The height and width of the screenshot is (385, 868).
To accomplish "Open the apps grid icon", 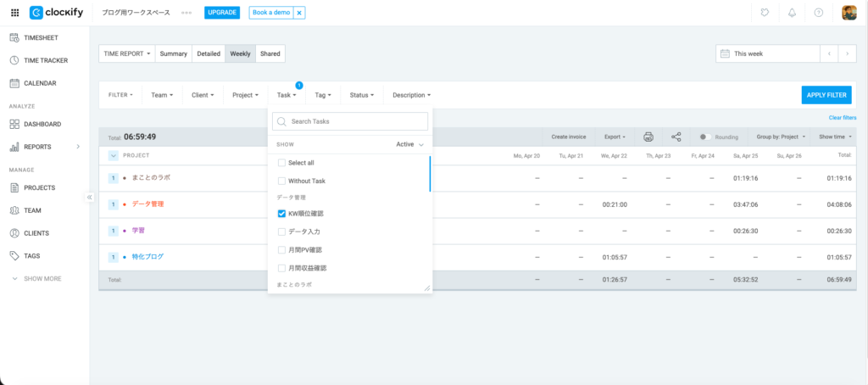I will point(14,13).
